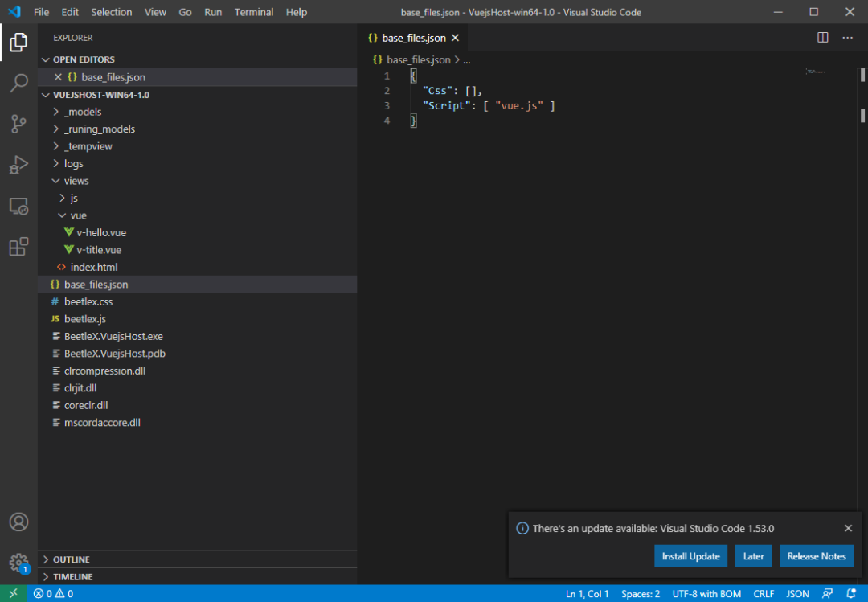Click the info icon in update notification

(x=522, y=528)
